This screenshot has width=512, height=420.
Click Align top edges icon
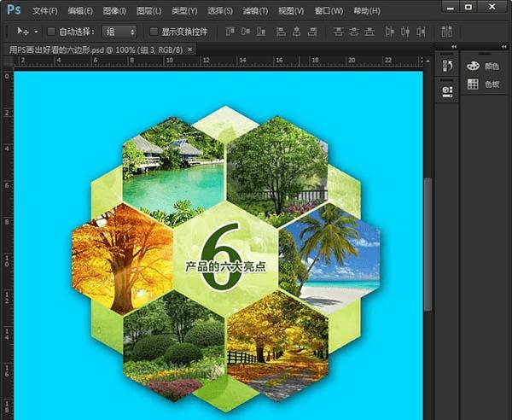click(x=230, y=32)
